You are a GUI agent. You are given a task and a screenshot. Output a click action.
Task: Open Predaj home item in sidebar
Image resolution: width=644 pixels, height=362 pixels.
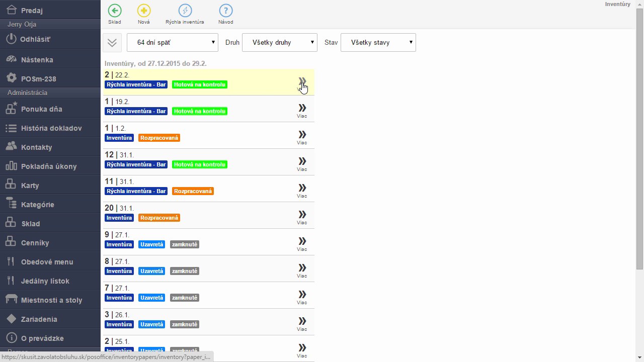[x=50, y=10]
